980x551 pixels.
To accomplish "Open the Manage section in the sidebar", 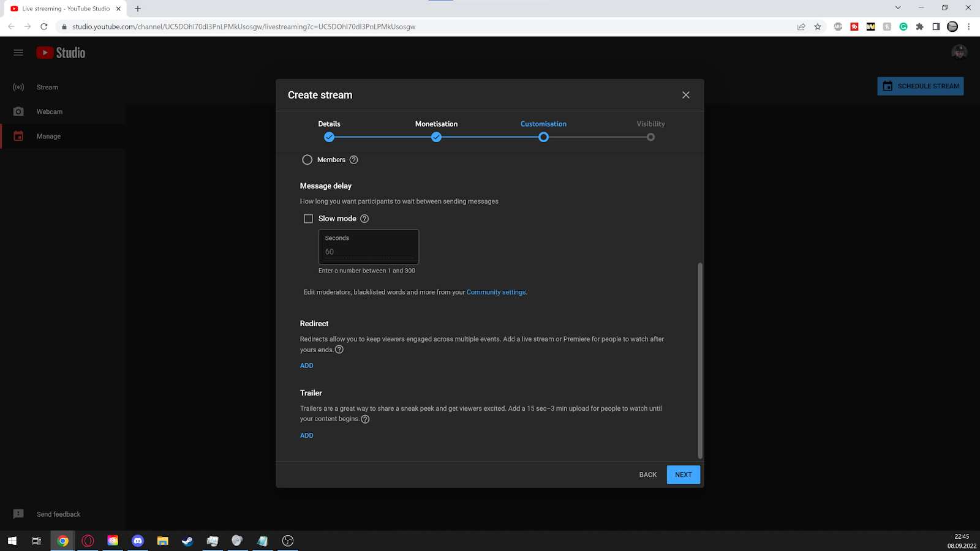I will pyautogui.click(x=62, y=136).
